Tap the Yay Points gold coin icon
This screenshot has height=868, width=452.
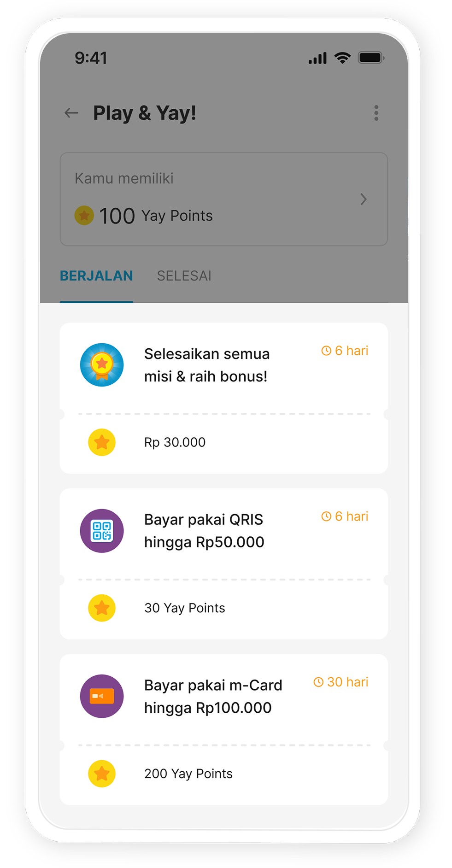84,215
